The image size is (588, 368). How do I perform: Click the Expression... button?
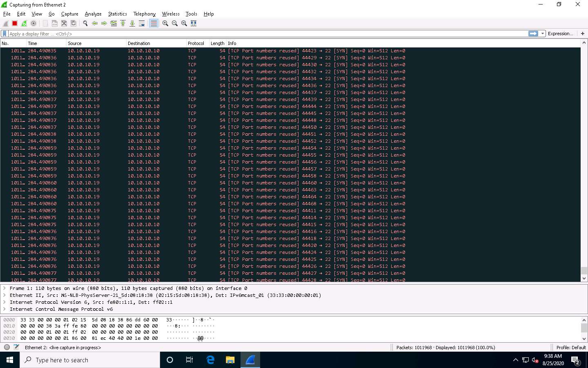click(x=560, y=34)
